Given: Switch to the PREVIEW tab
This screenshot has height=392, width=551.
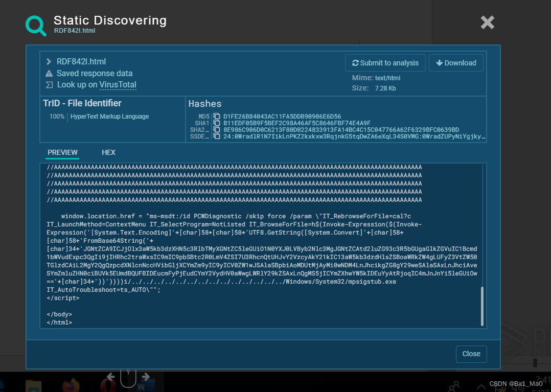Looking at the screenshot, I should click(x=62, y=152).
